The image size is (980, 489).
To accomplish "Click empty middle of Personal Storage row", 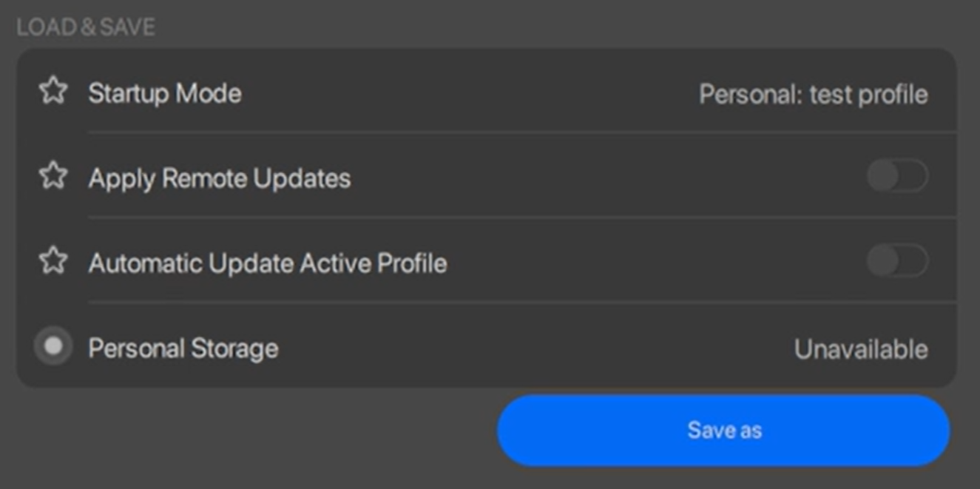I will click(518, 348).
